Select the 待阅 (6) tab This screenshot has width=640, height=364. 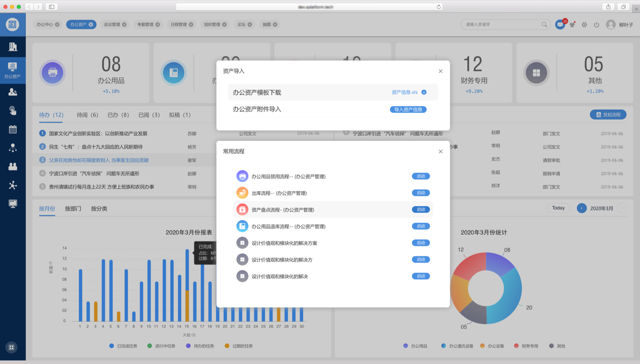tap(87, 115)
